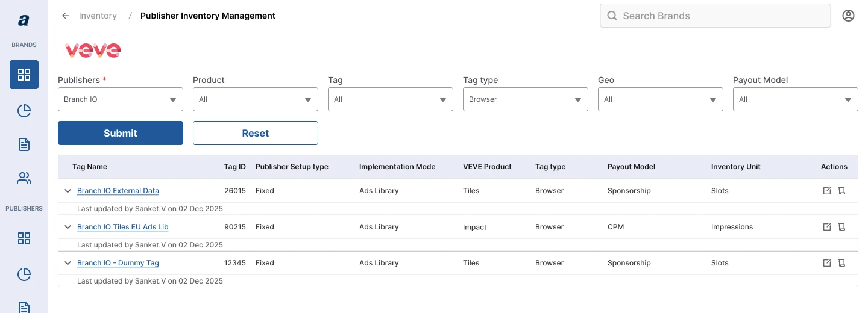Click the Reset button
The height and width of the screenshot is (313, 868).
click(x=256, y=133)
